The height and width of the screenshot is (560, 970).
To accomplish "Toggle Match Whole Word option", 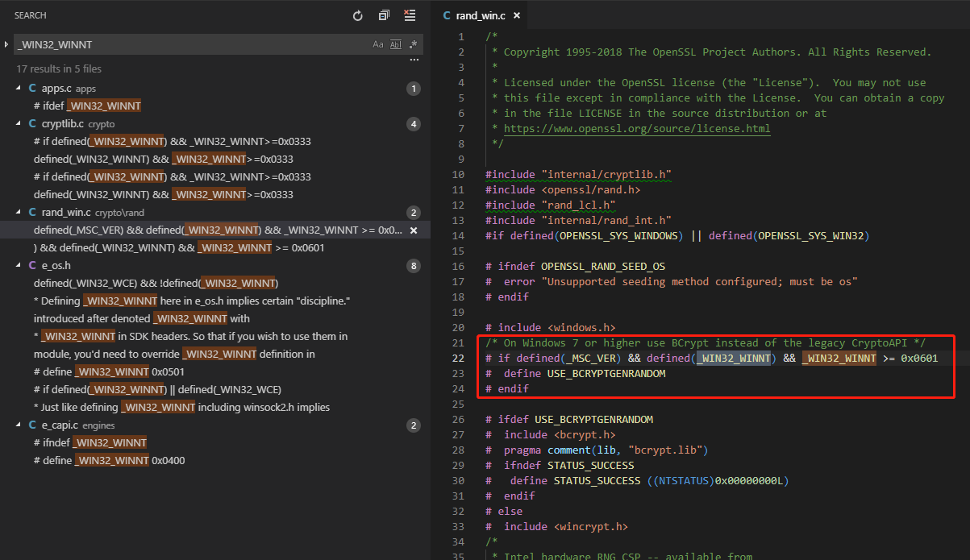I will point(395,44).
